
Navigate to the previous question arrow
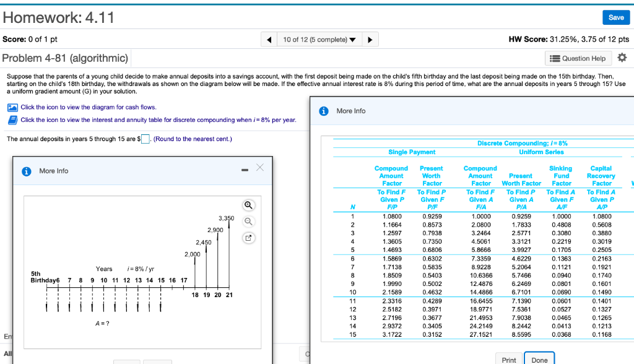[x=269, y=38]
